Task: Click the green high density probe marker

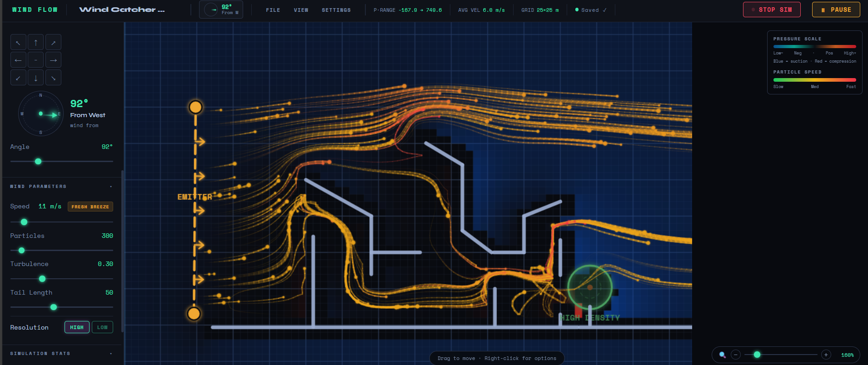Action: [x=590, y=287]
